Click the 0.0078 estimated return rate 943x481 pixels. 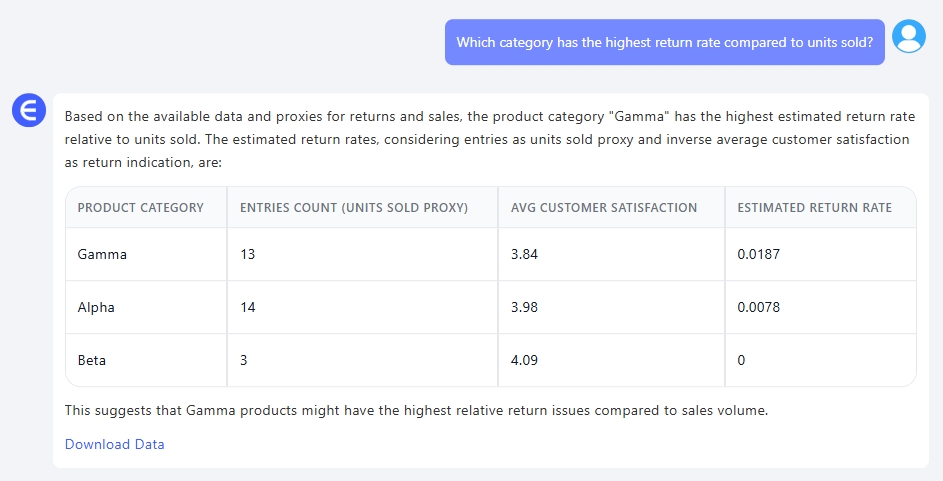(x=758, y=307)
